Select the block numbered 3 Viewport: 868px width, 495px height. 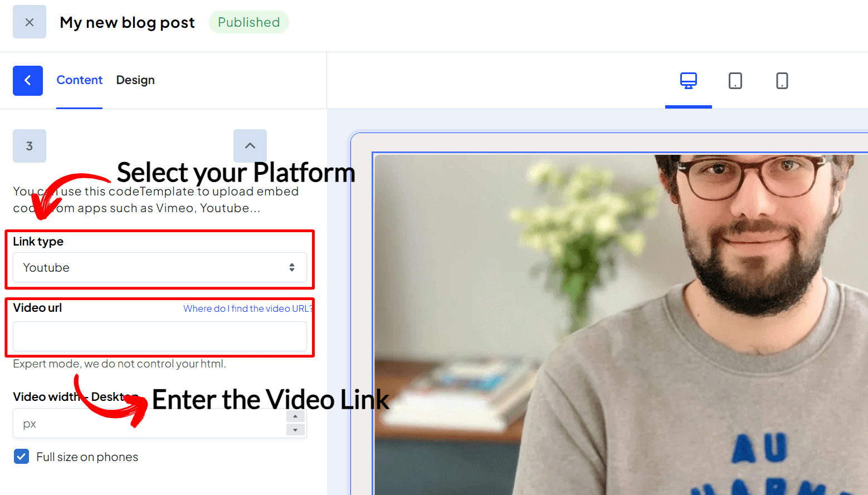click(29, 145)
